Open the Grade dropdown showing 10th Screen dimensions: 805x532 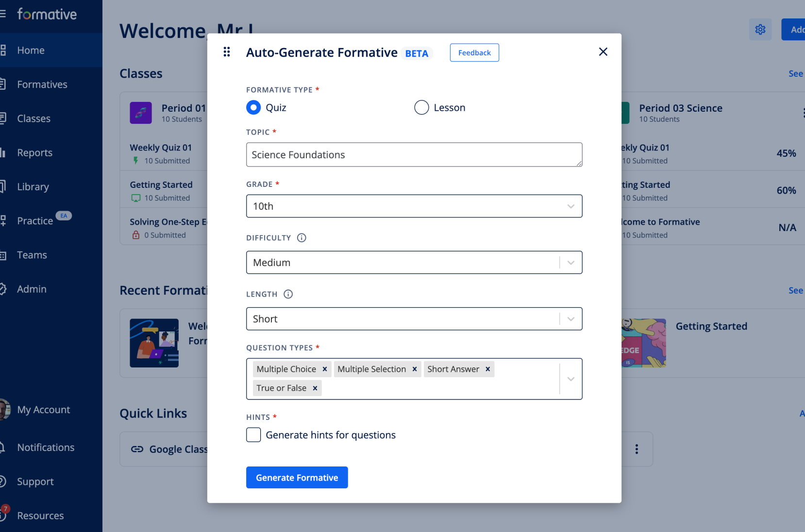(414, 206)
